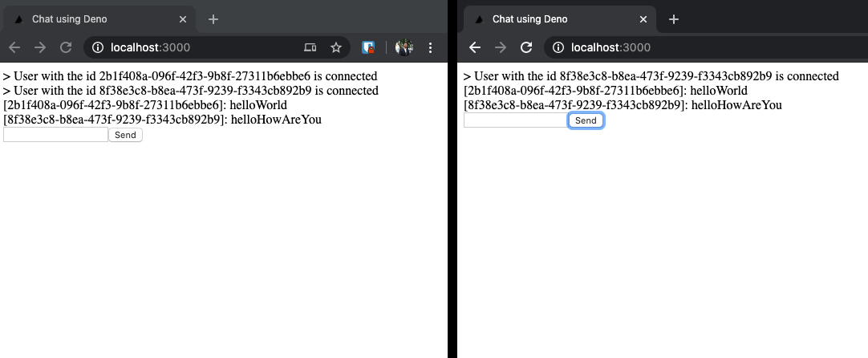This screenshot has width=868, height=358.
Task: Click left window's first line '2b1f408a... is connected'
Action: [x=190, y=76]
